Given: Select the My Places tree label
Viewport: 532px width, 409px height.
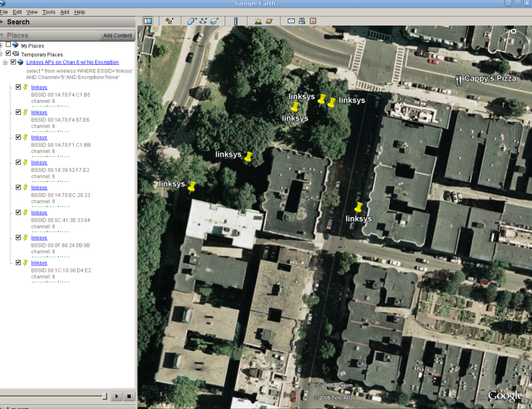Looking at the screenshot, I should 33,46.
